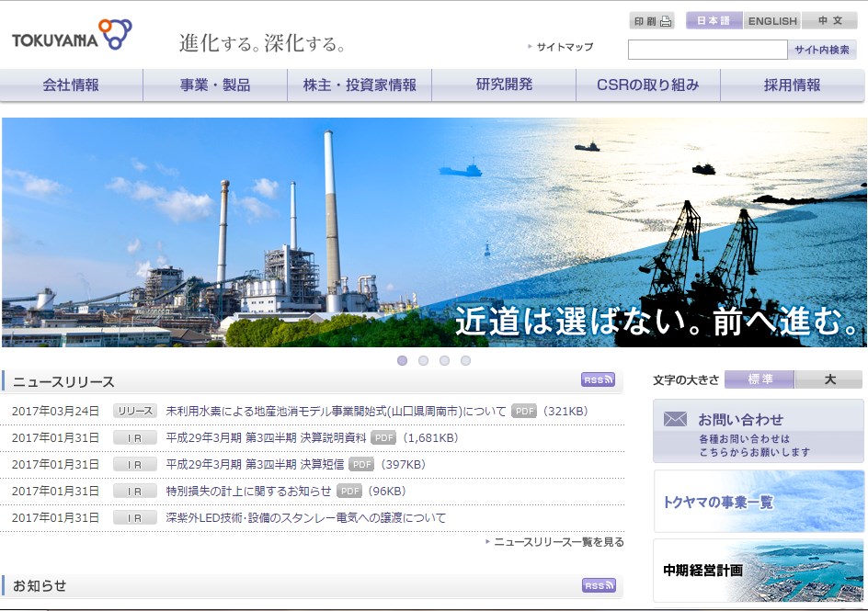
Task: Open the CSRの取り組み menu
Action: 648,85
